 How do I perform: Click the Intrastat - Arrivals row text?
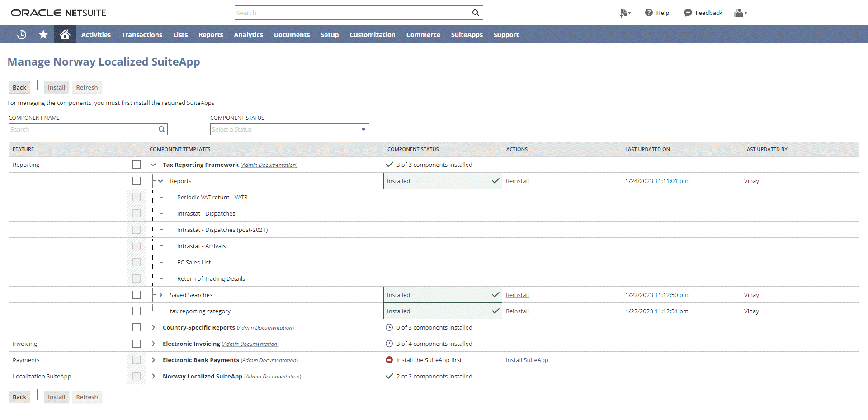201,246
